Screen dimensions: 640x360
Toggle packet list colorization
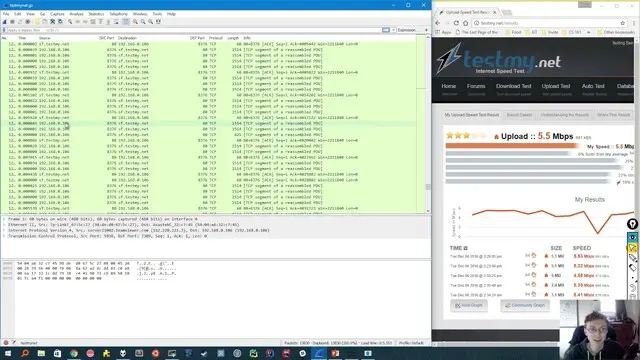coord(126,22)
